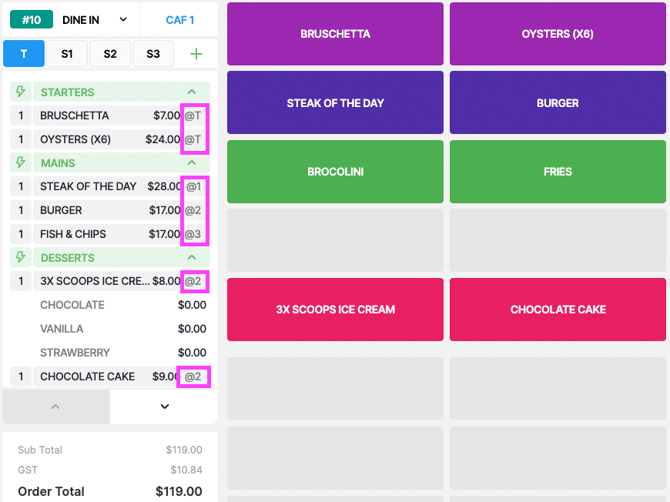Click the lightning icon beside DESSERTS
Screen dimensions: 670x502
coord(21,257)
